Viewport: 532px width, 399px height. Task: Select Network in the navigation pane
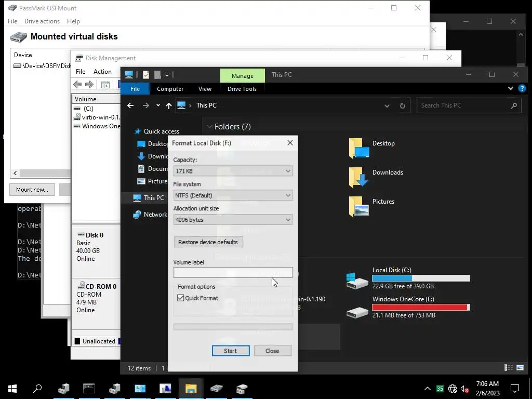click(x=155, y=215)
